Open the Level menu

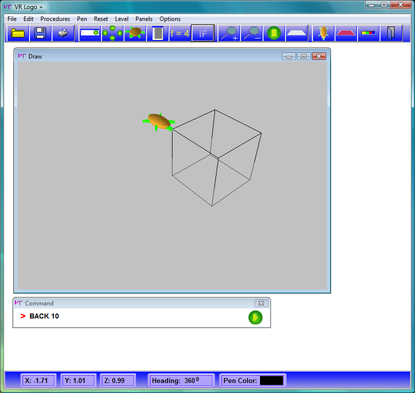coord(122,19)
